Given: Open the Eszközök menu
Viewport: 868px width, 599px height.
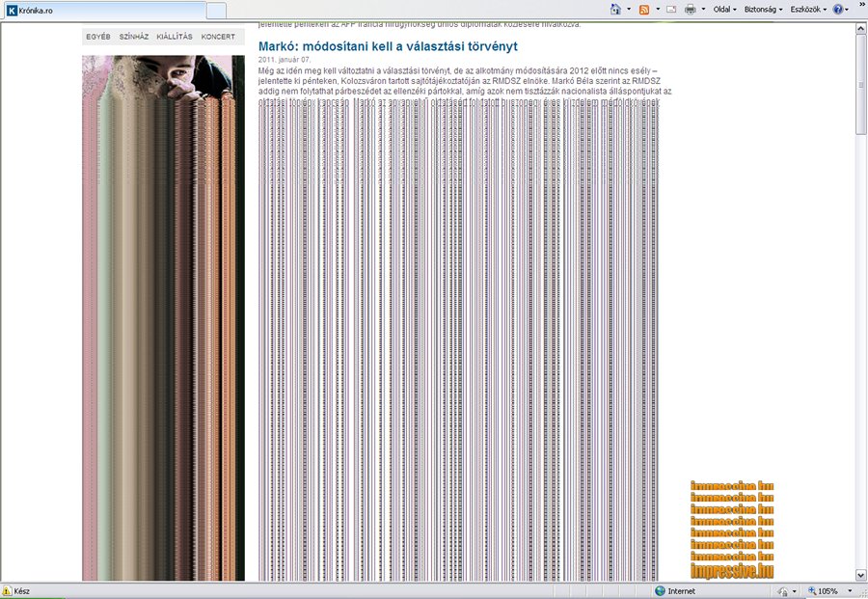Looking at the screenshot, I should pos(808,10).
